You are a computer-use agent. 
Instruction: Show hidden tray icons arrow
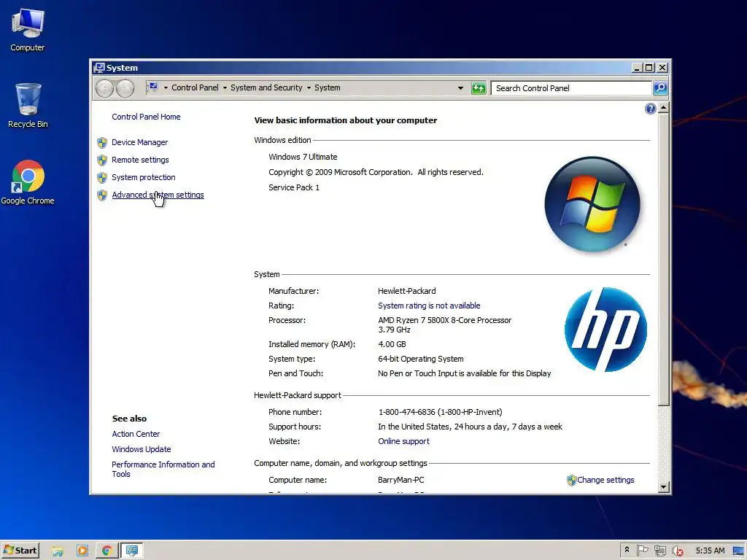point(627,550)
